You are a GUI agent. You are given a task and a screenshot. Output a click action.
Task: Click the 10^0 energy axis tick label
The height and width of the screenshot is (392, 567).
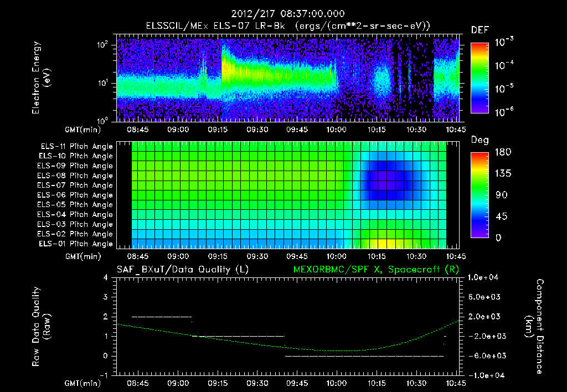pos(102,120)
